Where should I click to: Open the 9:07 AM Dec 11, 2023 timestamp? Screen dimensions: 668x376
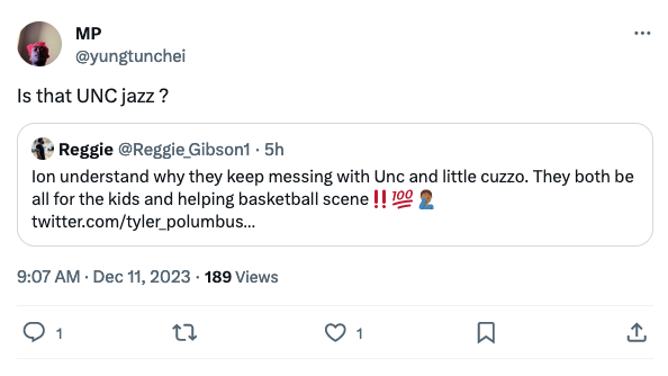[x=104, y=277]
